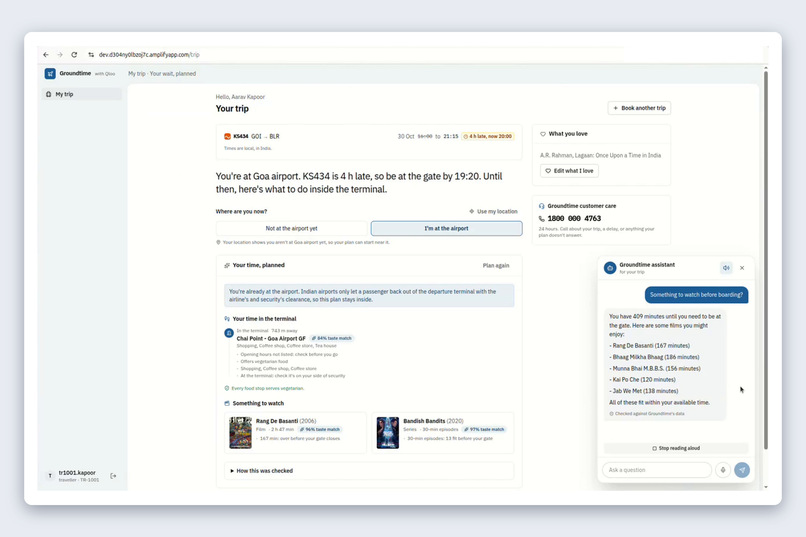Click the icon beside Something to watch
Screen dimensions: 806x537
click(x=227, y=403)
